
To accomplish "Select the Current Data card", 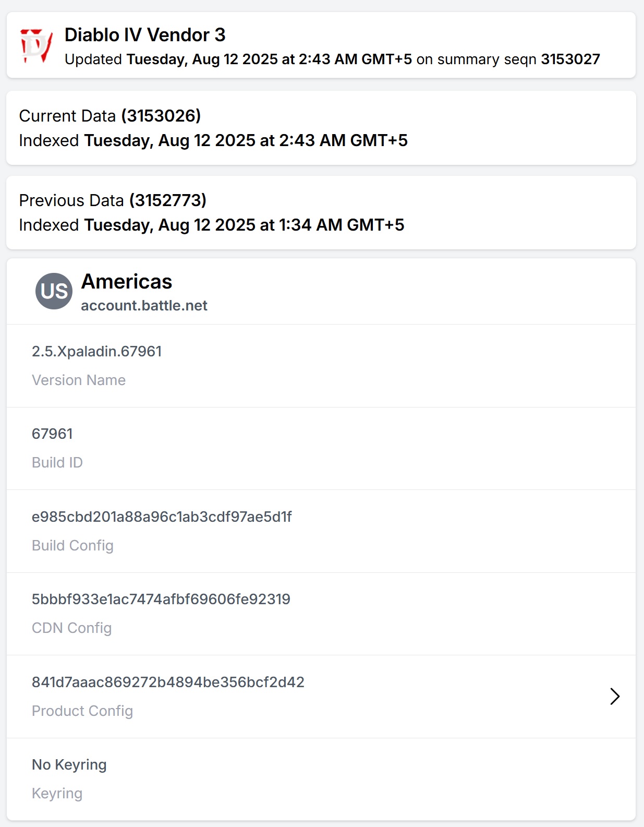I will [321, 128].
